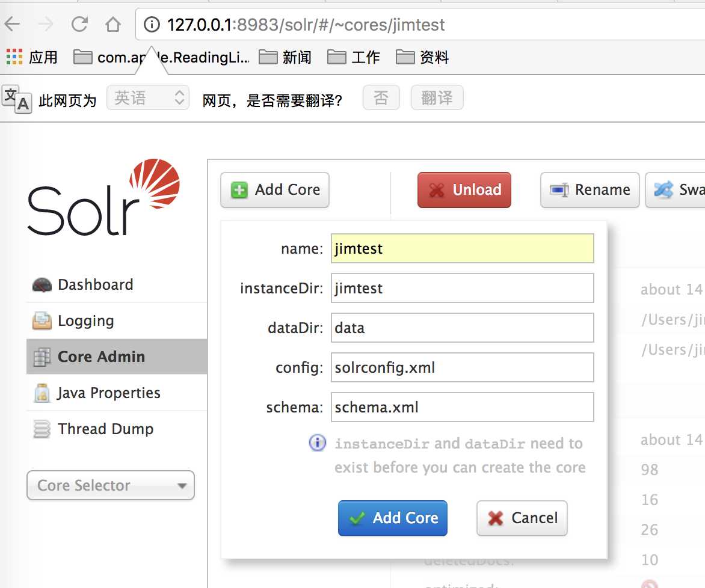Viewport: 705px width, 588px height.
Task: Expand the Core Selector dropdown
Action: pyautogui.click(x=111, y=486)
